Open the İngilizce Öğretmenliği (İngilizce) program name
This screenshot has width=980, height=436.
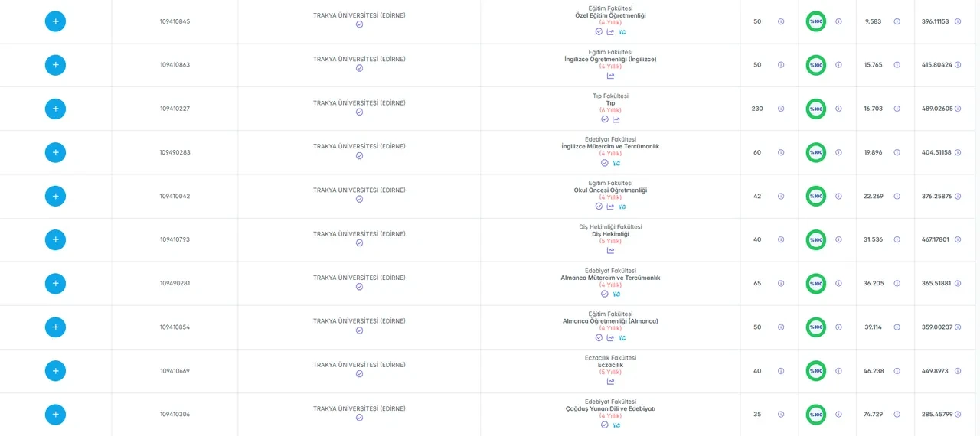coord(610,59)
